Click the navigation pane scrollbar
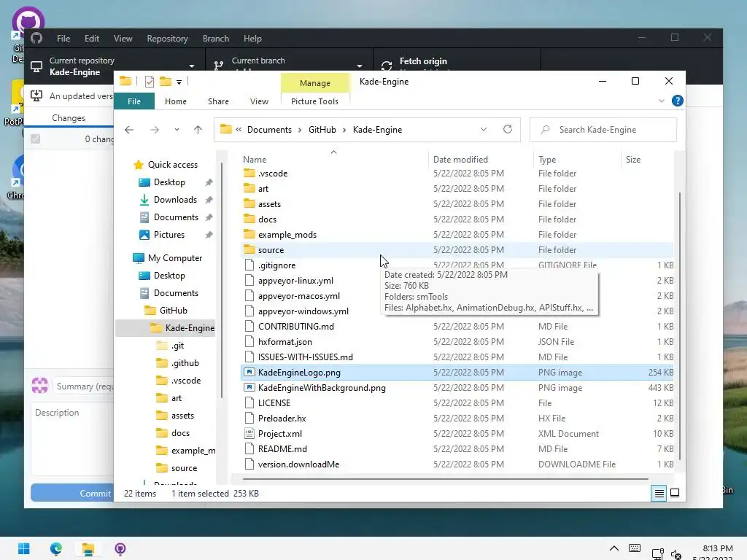 [222, 280]
